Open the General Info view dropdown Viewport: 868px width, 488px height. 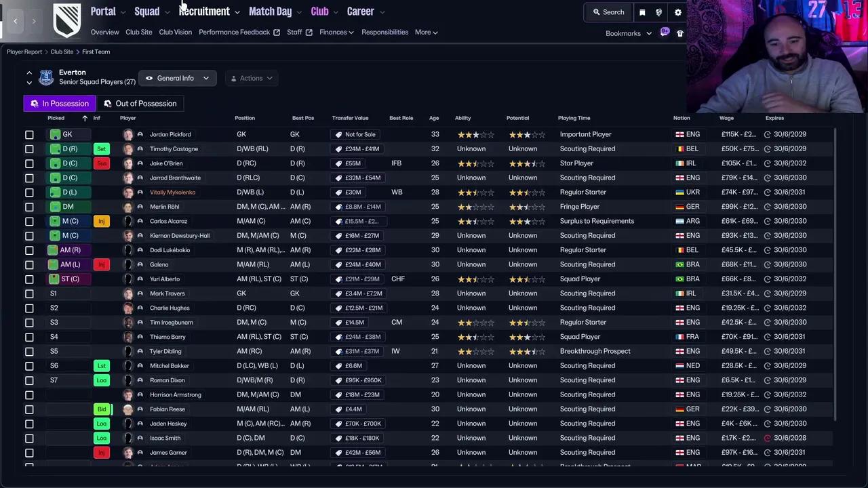click(178, 78)
